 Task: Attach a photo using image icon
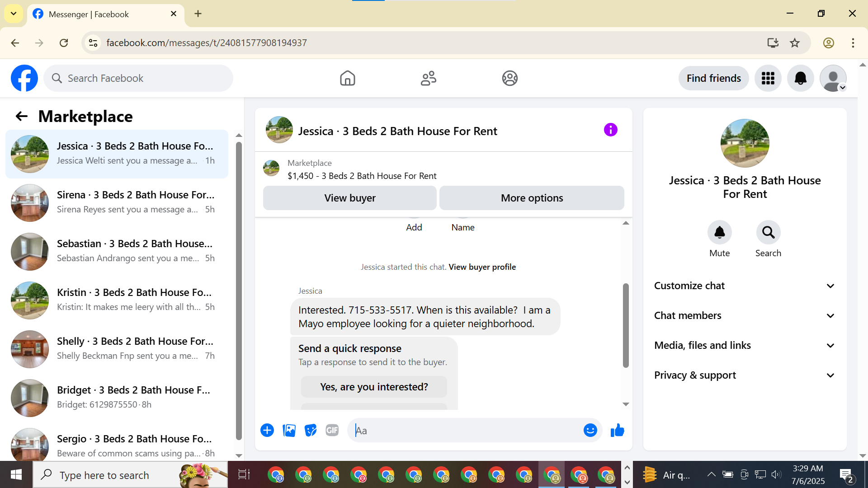click(x=289, y=430)
